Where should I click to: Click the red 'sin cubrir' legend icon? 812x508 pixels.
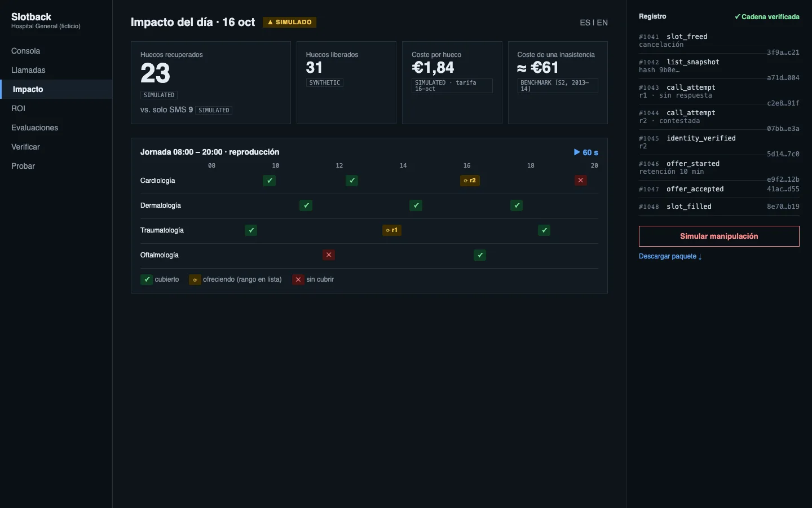[x=298, y=279]
